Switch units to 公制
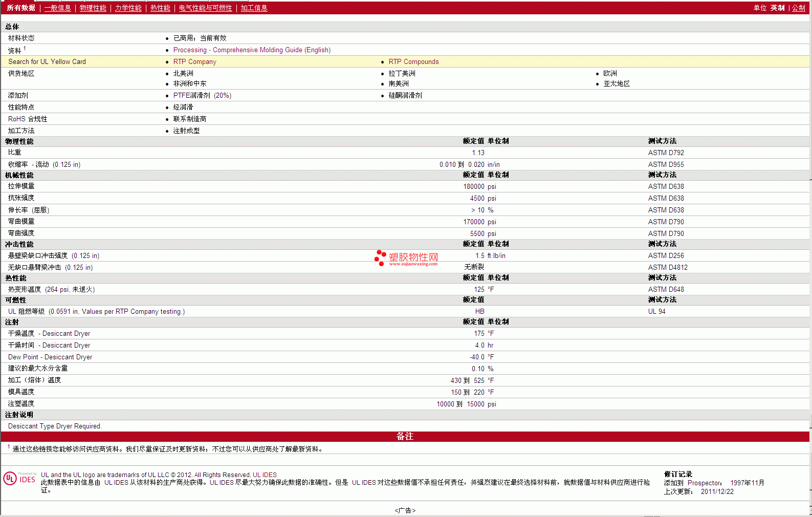This screenshot has width=812, height=517. [x=799, y=8]
